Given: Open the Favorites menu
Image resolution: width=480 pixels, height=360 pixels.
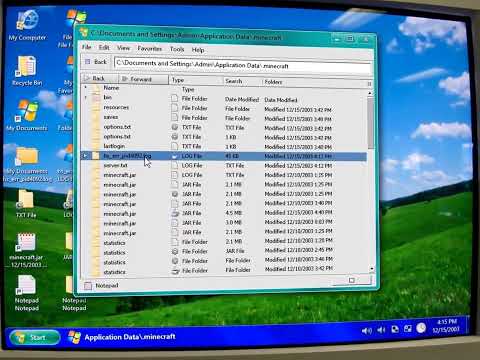Looking at the screenshot, I should [x=150, y=49].
